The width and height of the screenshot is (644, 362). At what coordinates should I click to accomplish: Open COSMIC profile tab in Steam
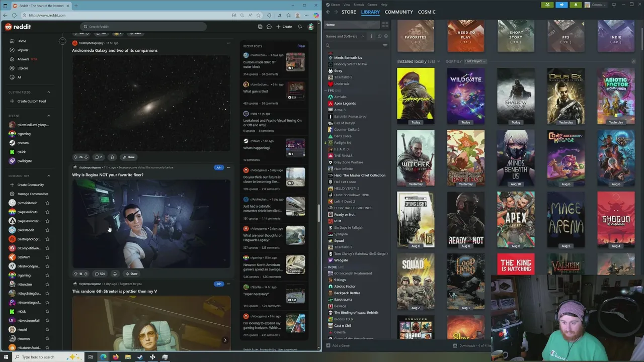pyautogui.click(x=427, y=12)
